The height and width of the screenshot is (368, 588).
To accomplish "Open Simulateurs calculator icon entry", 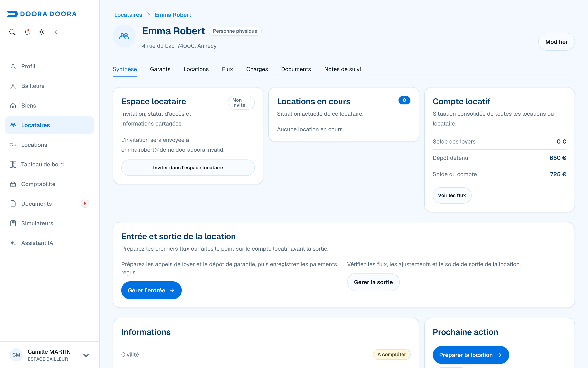I will (50, 223).
